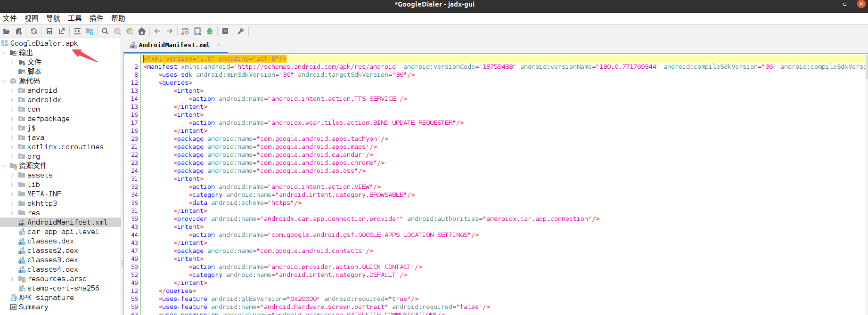Collapse the 源代码 tree node
The image size is (868, 315).
pyautogui.click(x=4, y=81)
